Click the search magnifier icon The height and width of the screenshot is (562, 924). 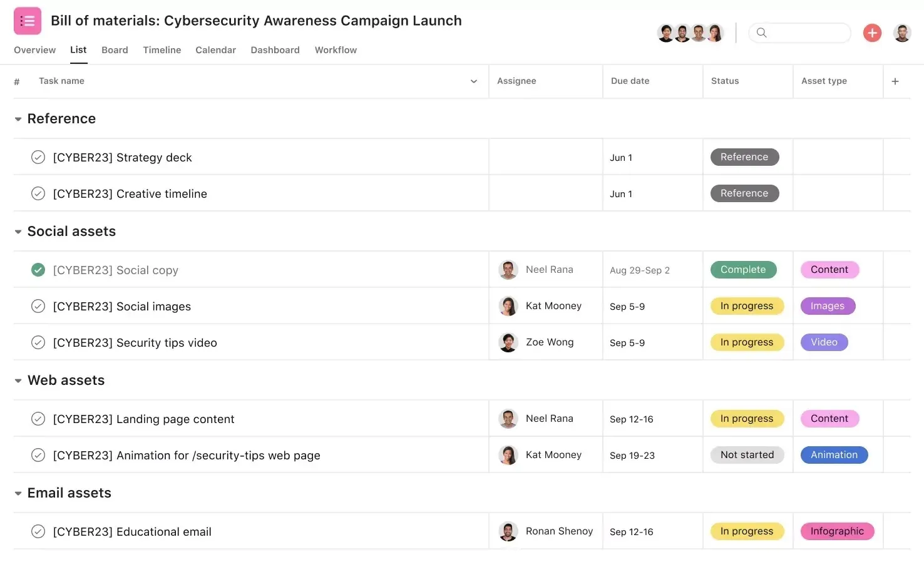pos(761,33)
